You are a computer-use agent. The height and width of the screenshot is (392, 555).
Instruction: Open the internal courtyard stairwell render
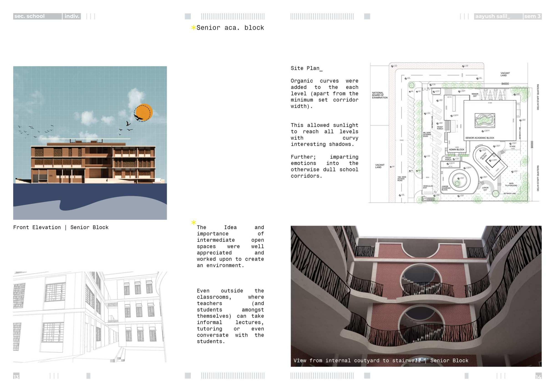click(416, 296)
